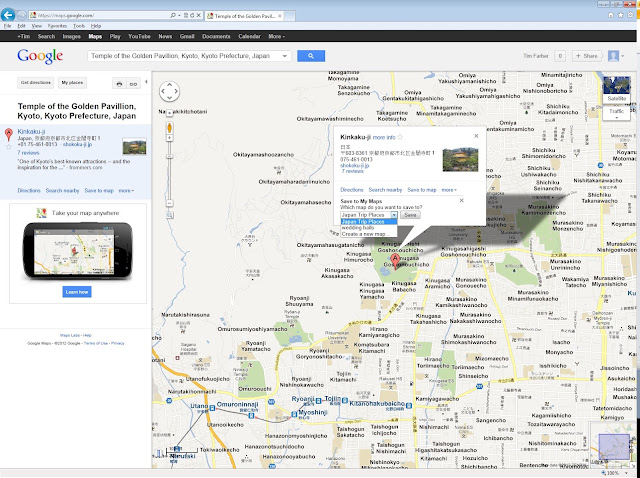The image size is (640, 478).
Task: Open Calendar from the Google bar
Action: point(249,36)
